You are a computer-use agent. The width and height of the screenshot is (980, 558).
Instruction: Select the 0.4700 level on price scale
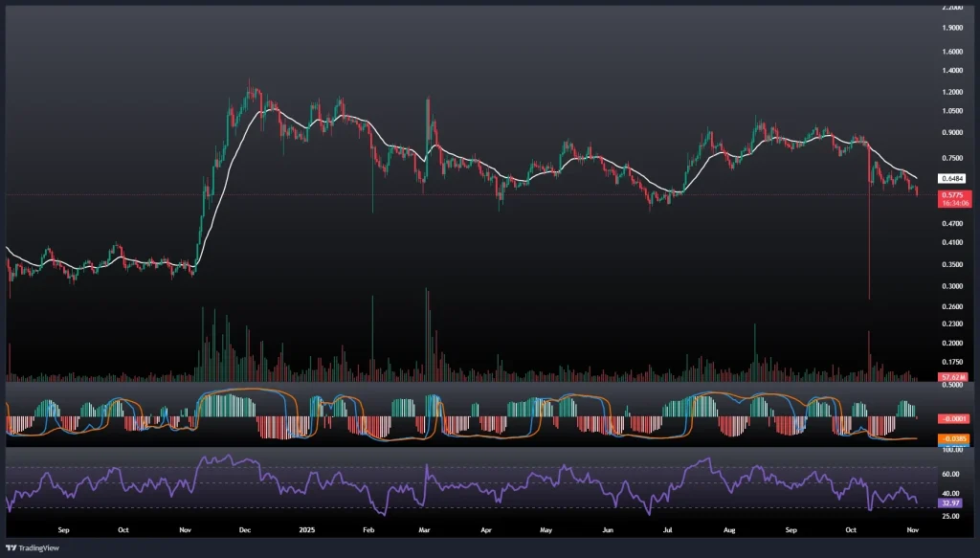coord(952,223)
